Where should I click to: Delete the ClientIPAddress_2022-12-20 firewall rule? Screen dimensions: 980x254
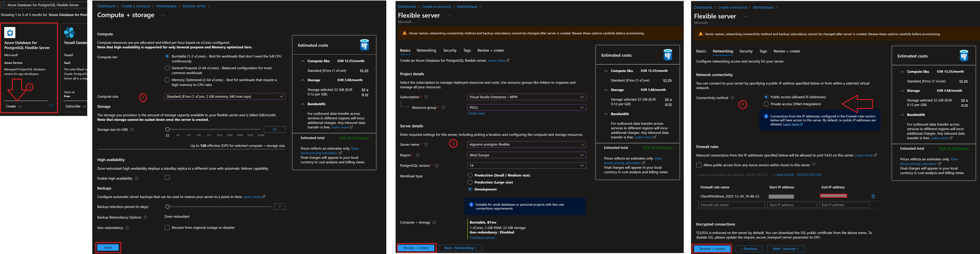[873, 197]
